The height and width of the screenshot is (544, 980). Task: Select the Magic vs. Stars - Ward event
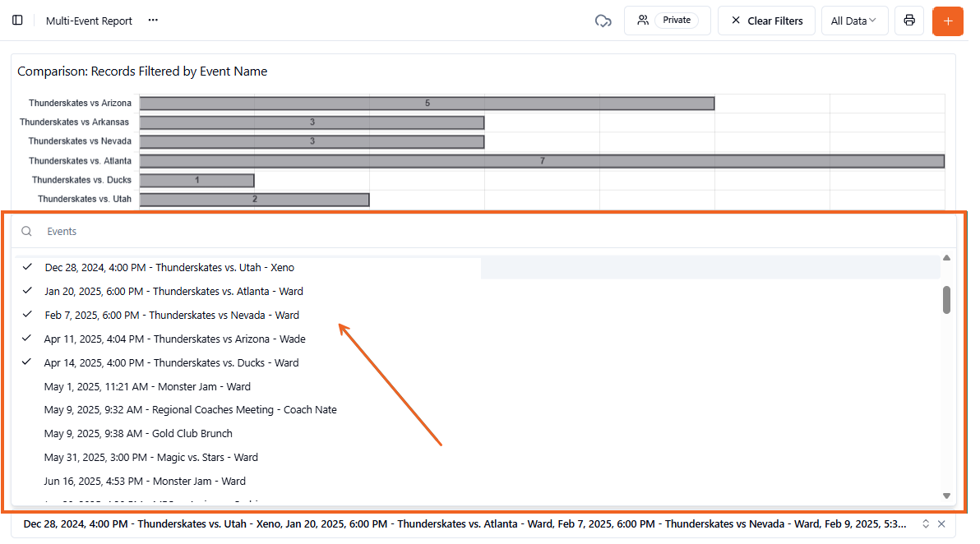[151, 457]
